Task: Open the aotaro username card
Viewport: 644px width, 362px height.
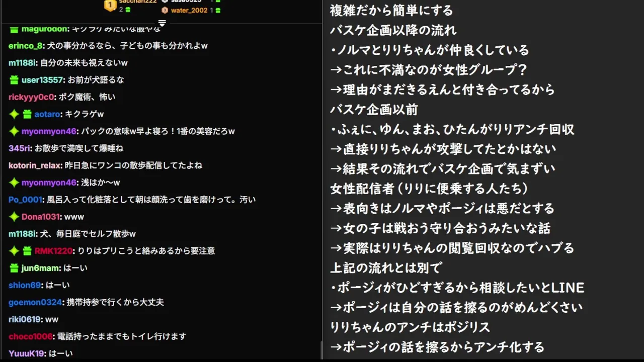Action: point(47,114)
